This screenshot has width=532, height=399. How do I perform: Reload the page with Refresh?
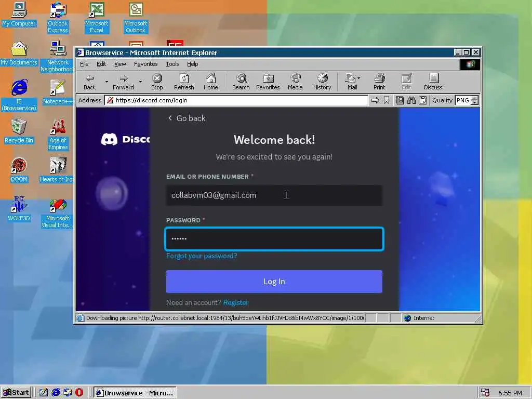[184, 82]
